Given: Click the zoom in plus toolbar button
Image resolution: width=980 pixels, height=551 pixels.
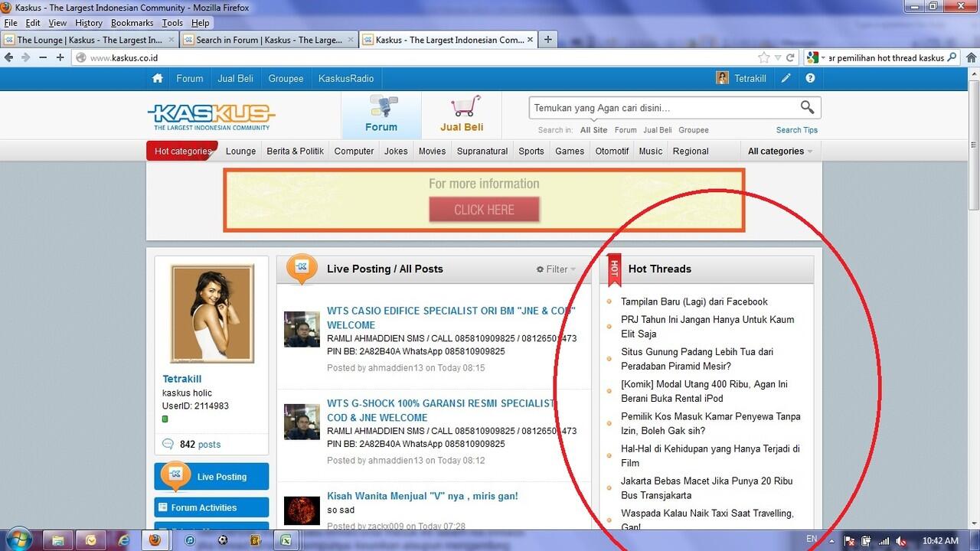Looking at the screenshot, I should pos(60,57).
